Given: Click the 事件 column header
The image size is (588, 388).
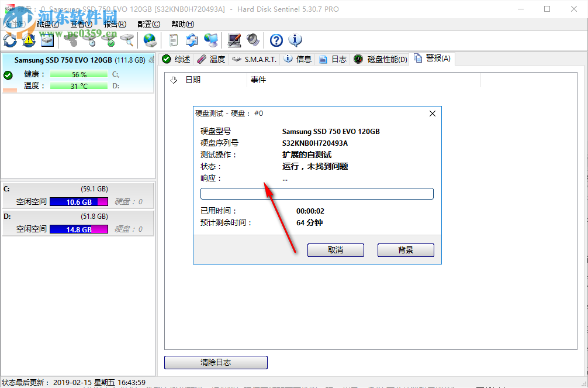Looking at the screenshot, I should pos(364,80).
